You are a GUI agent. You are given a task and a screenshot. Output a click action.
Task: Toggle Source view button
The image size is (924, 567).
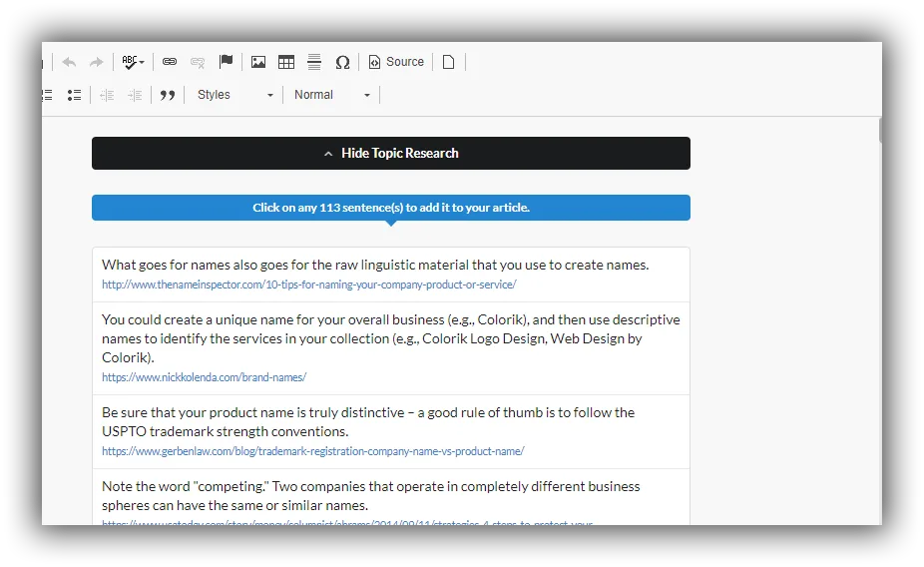pos(396,62)
